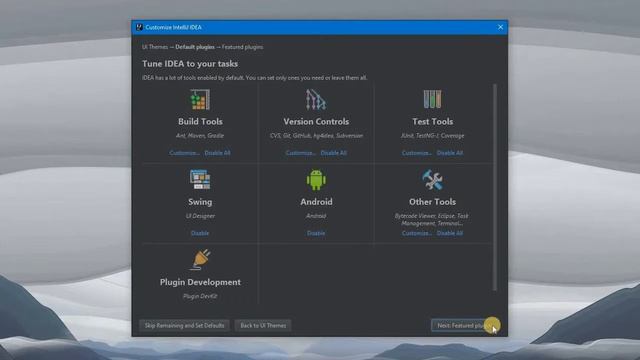Click Skip Remaining and Set Defaults button
The image size is (640, 360).
pos(184,325)
